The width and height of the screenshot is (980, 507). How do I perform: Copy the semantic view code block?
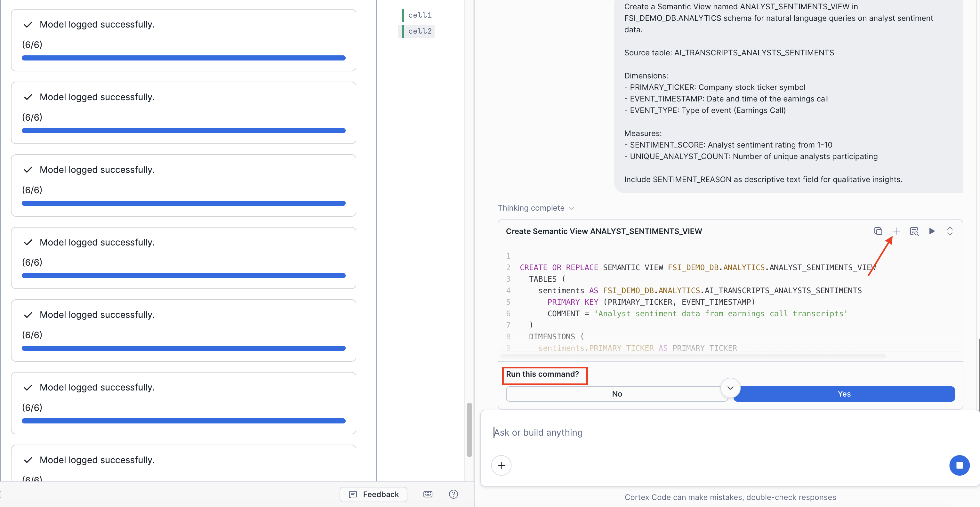878,231
